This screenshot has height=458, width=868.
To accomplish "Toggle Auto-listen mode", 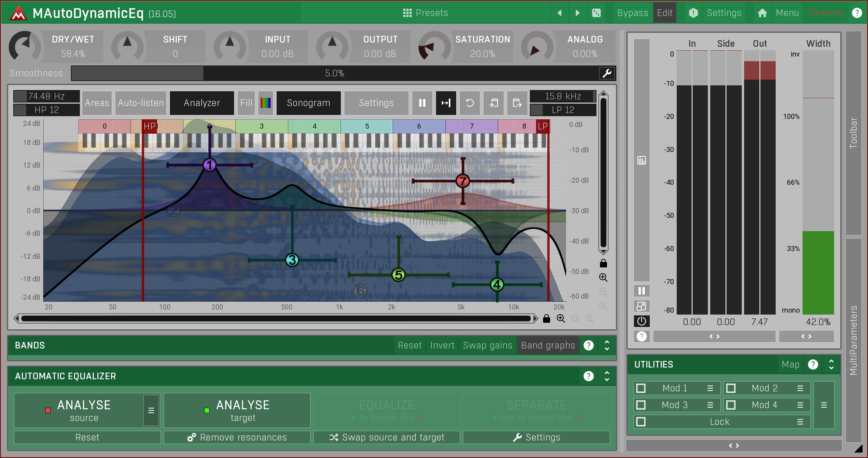I will click(141, 103).
